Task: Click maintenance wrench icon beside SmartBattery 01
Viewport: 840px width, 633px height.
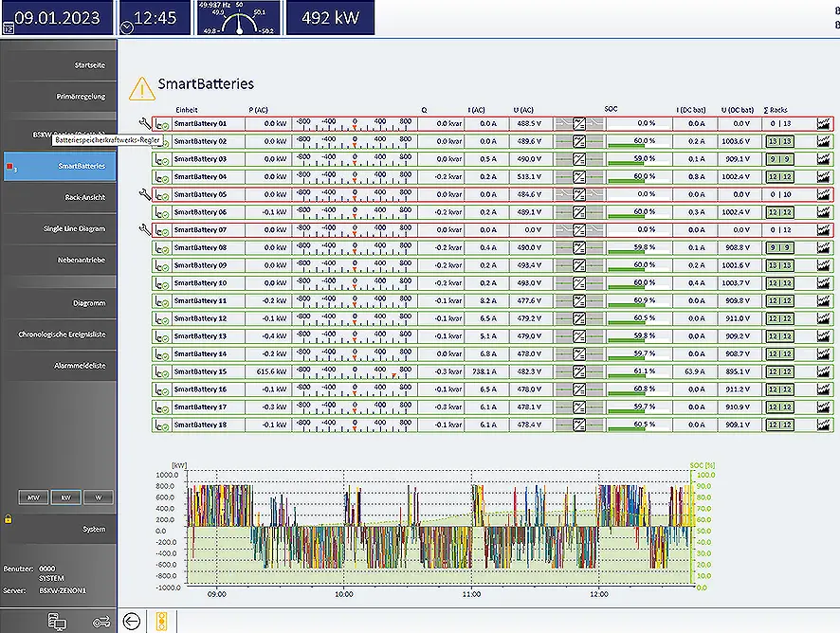Action: (145, 124)
